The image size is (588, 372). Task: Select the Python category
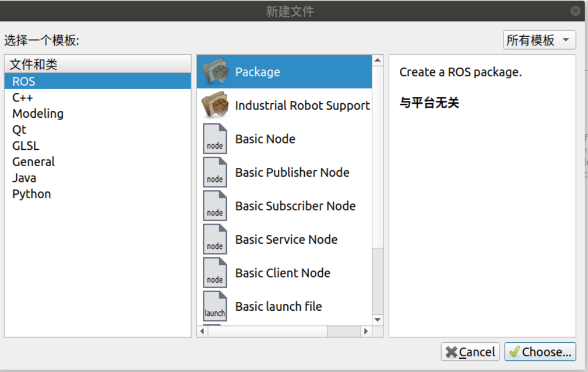click(97, 194)
